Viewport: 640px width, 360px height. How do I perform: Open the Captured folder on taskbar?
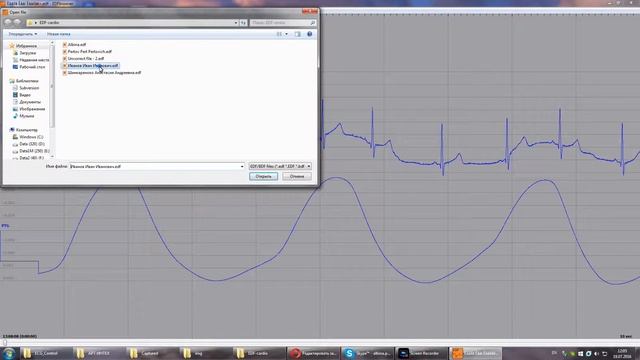pyautogui.click(x=152, y=353)
